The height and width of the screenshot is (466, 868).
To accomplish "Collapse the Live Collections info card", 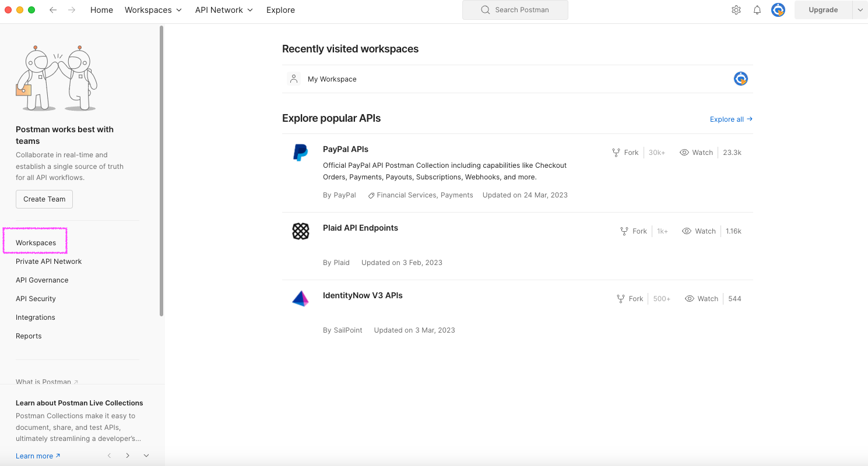I will pos(146,456).
